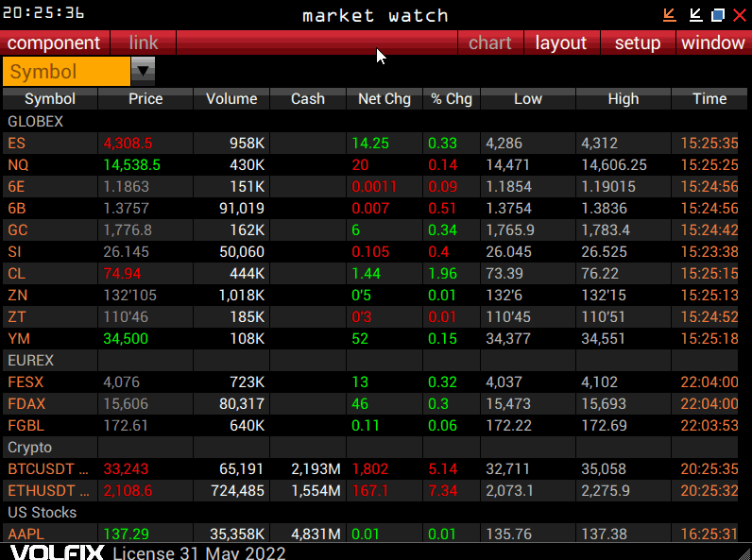Collapse the Crypto group row
Image resolution: width=752 pixels, height=560 pixels.
coord(29,447)
